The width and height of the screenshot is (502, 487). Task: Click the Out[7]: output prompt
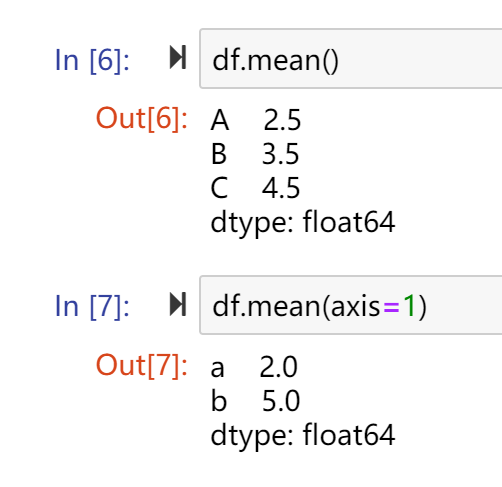click(141, 365)
